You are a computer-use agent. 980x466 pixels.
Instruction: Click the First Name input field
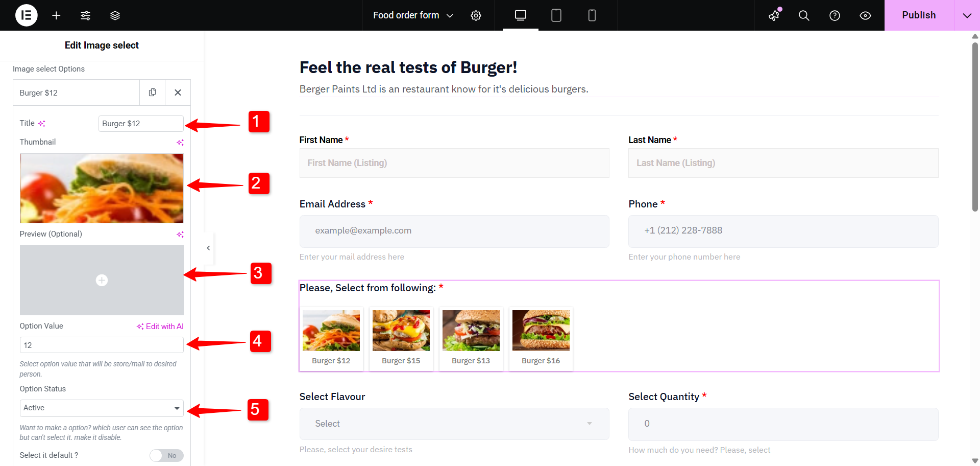(x=454, y=163)
